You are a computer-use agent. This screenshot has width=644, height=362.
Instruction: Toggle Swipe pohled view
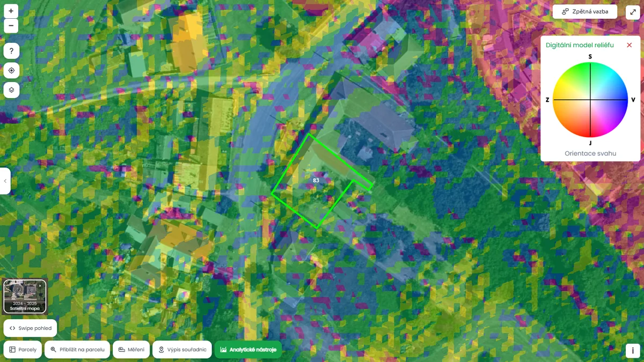(31, 328)
